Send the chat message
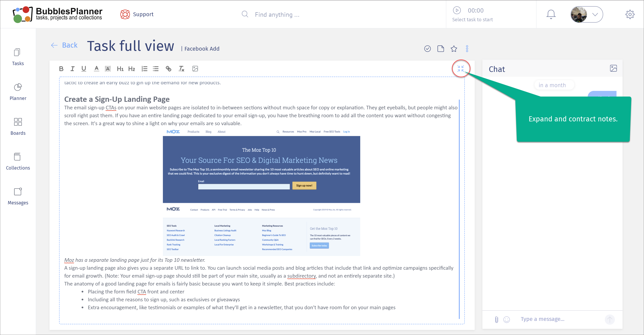644x335 pixels. [610, 320]
